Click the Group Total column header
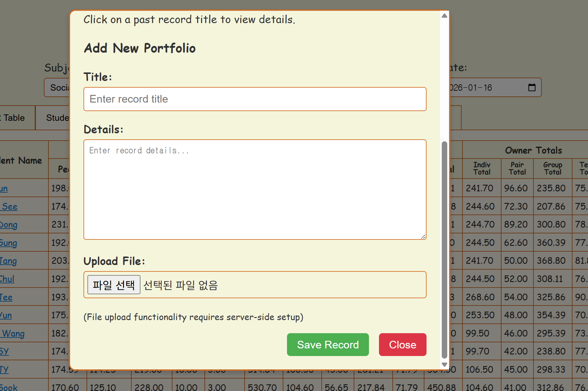588x391 pixels. click(552, 168)
